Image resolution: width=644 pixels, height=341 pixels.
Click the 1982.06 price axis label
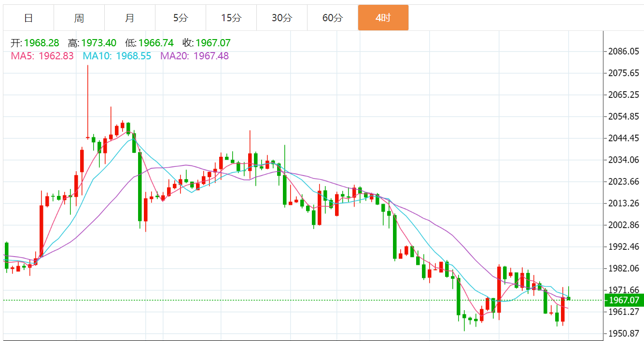click(624, 268)
